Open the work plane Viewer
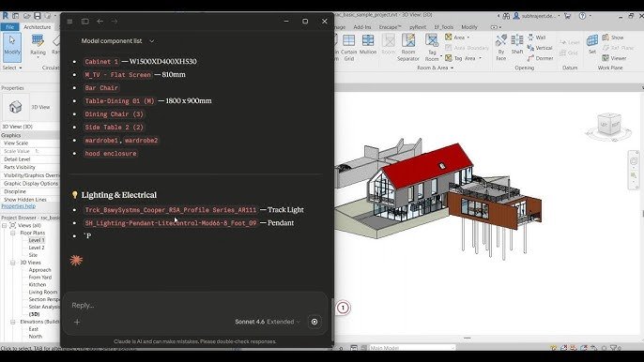 [x=614, y=58]
